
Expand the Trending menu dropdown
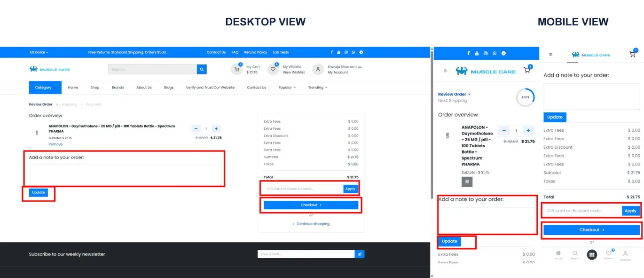point(318,87)
